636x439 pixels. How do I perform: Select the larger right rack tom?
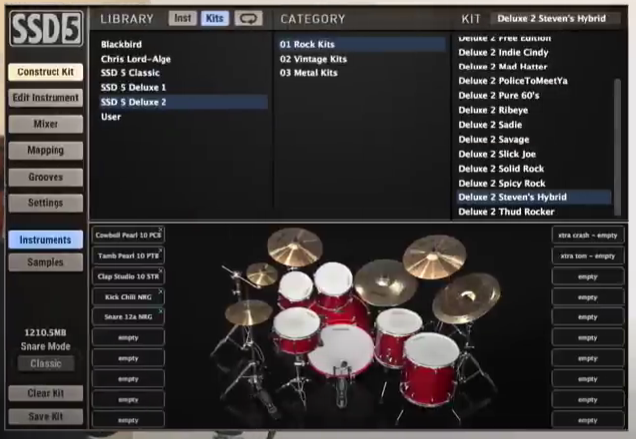tap(333, 282)
